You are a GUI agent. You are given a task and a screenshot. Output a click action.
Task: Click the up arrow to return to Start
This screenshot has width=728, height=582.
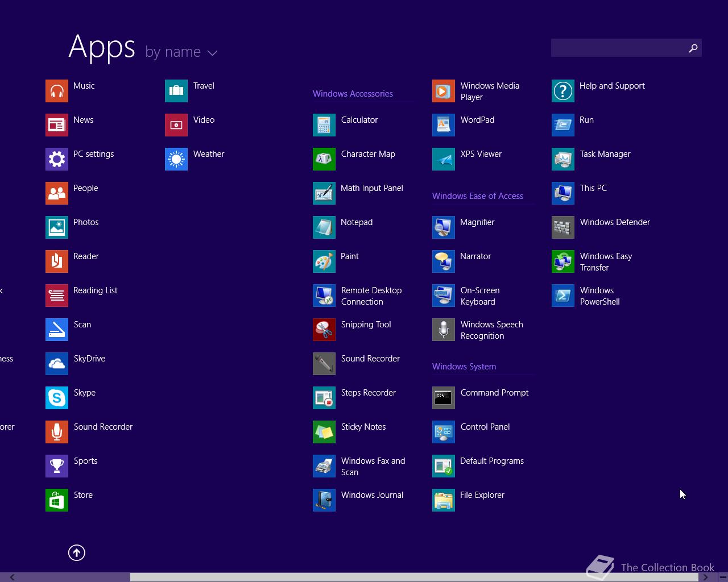click(x=77, y=552)
